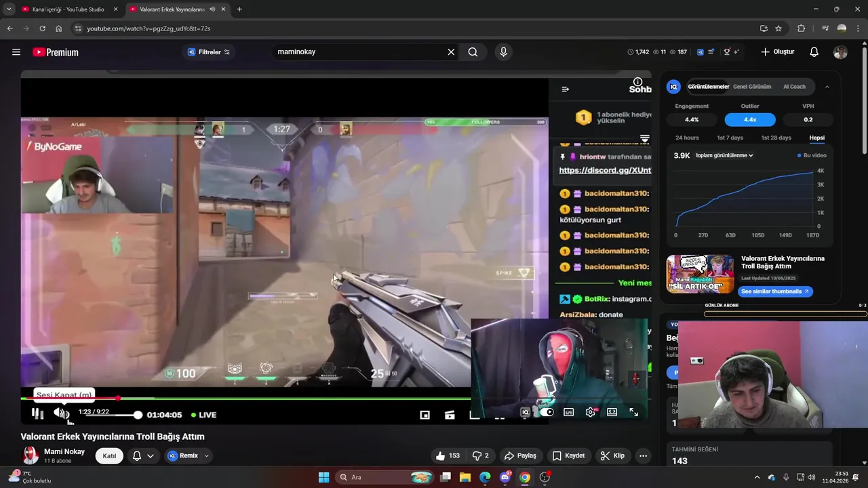Select AI Coach tab

(794, 87)
